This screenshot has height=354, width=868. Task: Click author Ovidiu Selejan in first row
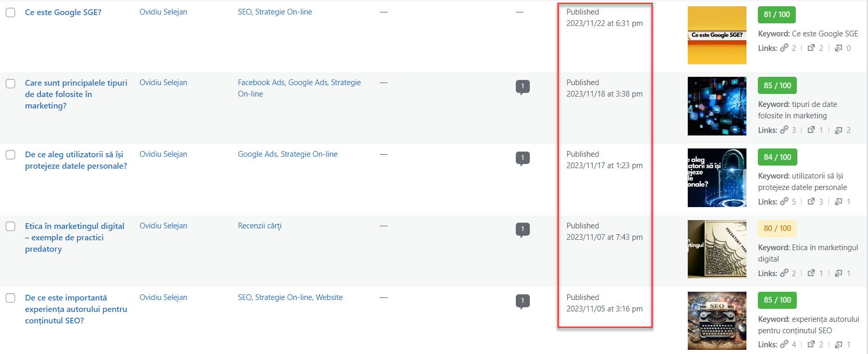(x=163, y=12)
